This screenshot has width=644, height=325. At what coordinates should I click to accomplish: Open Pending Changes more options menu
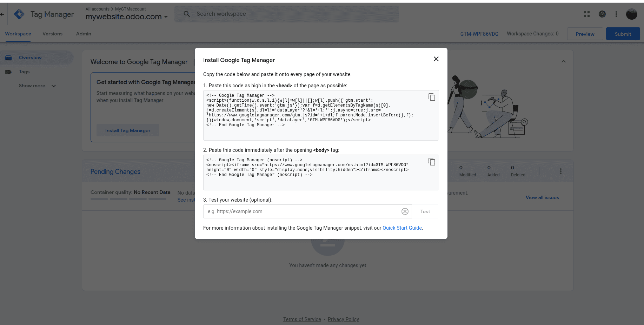(560, 171)
